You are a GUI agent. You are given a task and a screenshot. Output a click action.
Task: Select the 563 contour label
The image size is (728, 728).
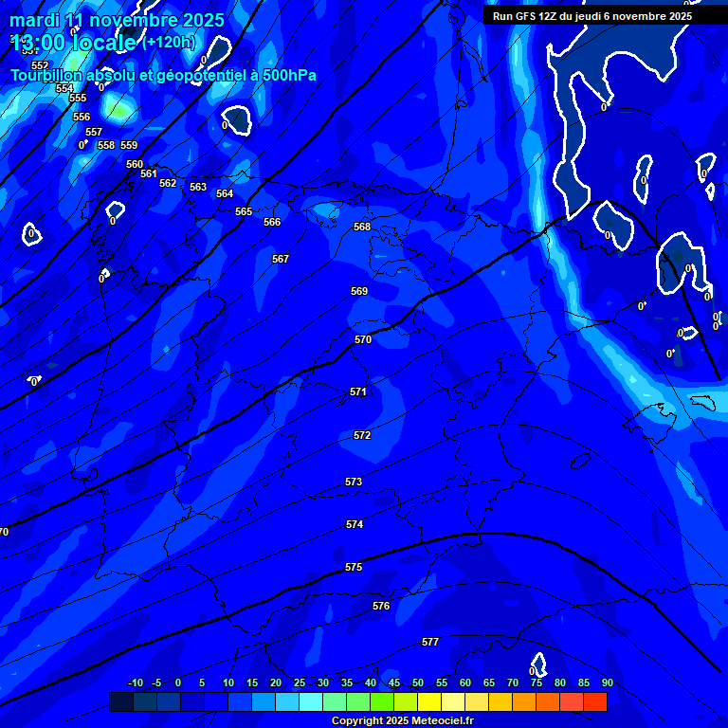tap(198, 187)
